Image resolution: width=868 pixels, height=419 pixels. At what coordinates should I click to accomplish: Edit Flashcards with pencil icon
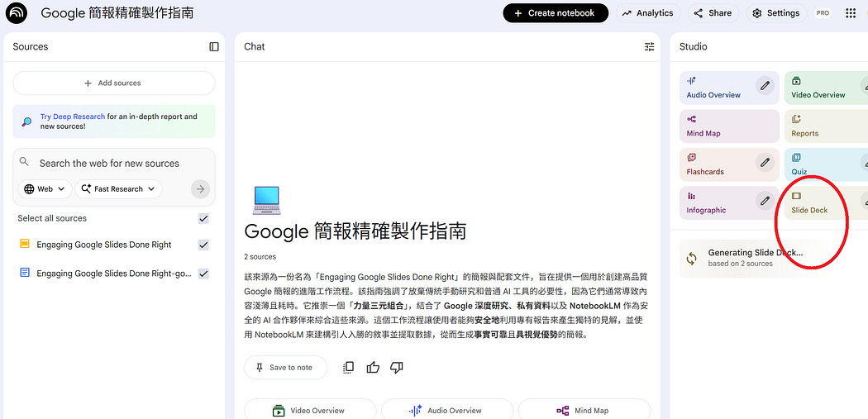(765, 162)
